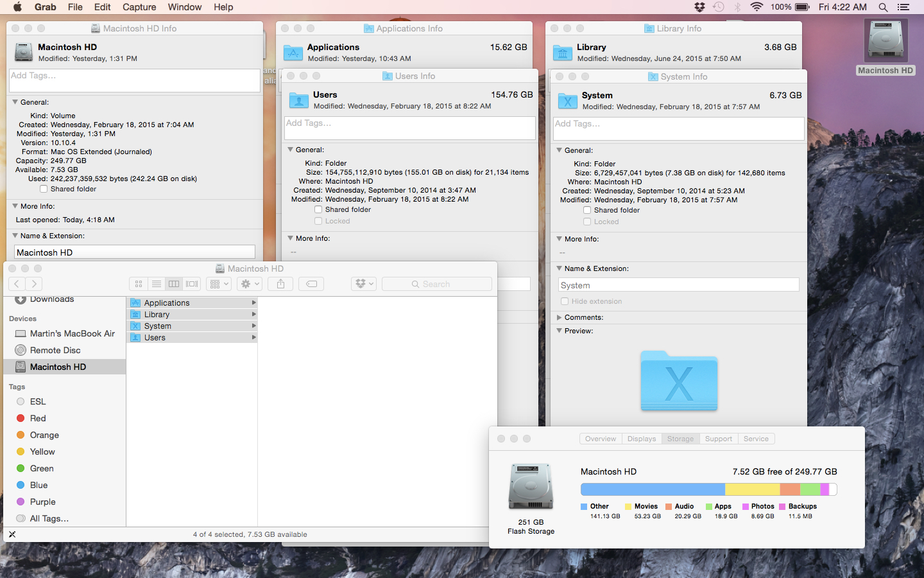Screen dimensions: 924x578
Task: Click the Finder Search field
Action: [x=437, y=284]
